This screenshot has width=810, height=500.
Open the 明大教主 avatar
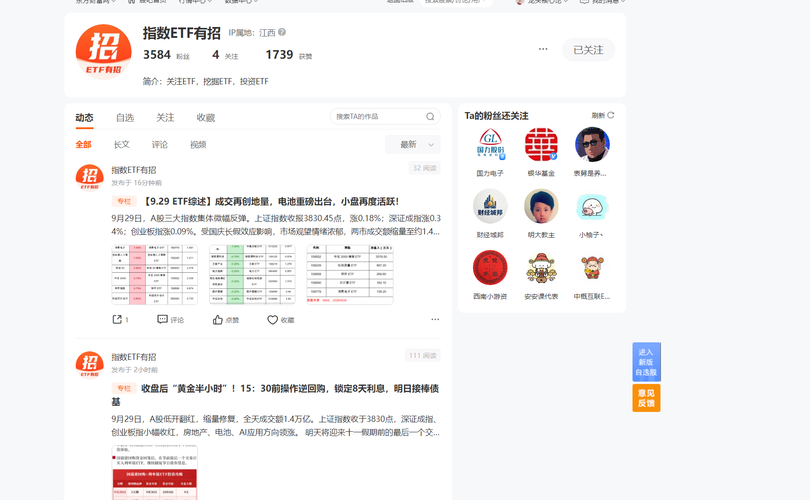(x=541, y=206)
